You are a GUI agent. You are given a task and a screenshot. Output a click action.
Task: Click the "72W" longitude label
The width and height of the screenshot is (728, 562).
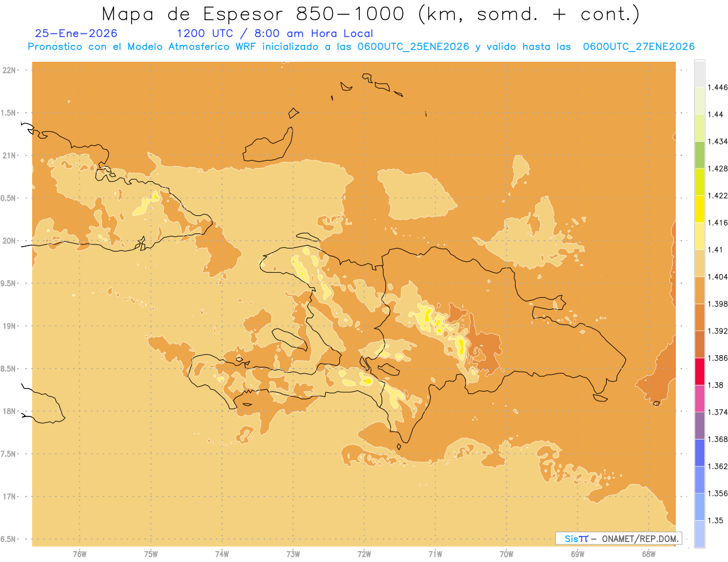pyautogui.click(x=364, y=554)
